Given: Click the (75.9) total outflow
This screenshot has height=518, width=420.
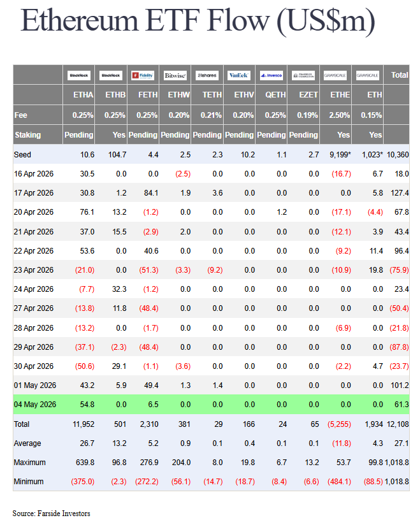Looking at the screenshot, I should pyautogui.click(x=399, y=270).
